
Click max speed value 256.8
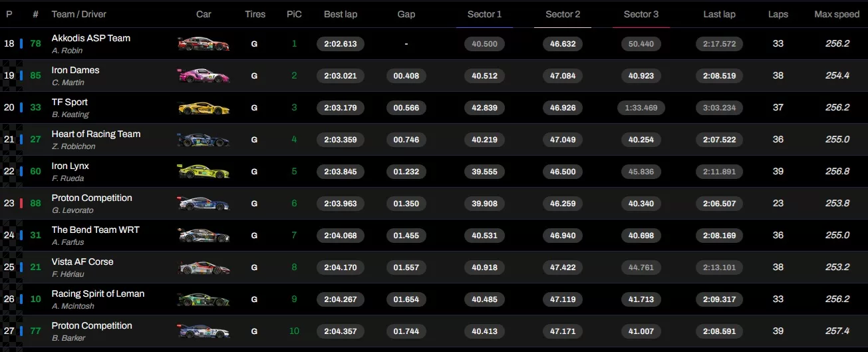[837, 172]
